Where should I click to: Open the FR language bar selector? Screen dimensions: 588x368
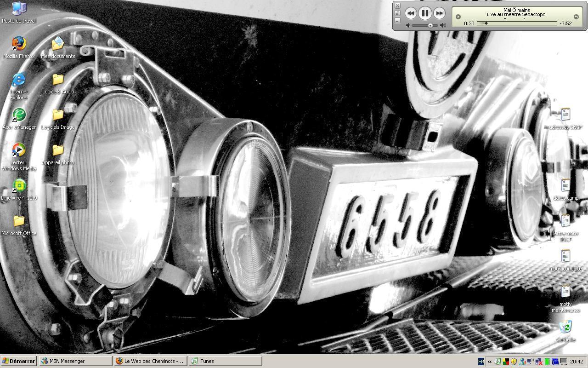tap(481, 362)
